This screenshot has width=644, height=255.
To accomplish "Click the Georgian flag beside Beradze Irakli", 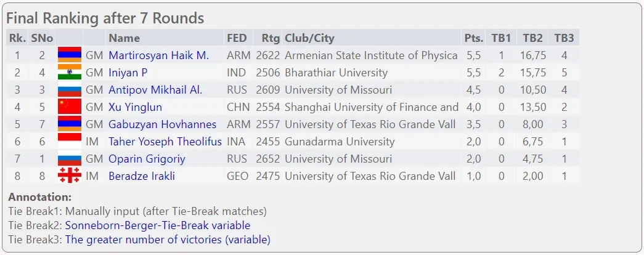I will point(69,176).
